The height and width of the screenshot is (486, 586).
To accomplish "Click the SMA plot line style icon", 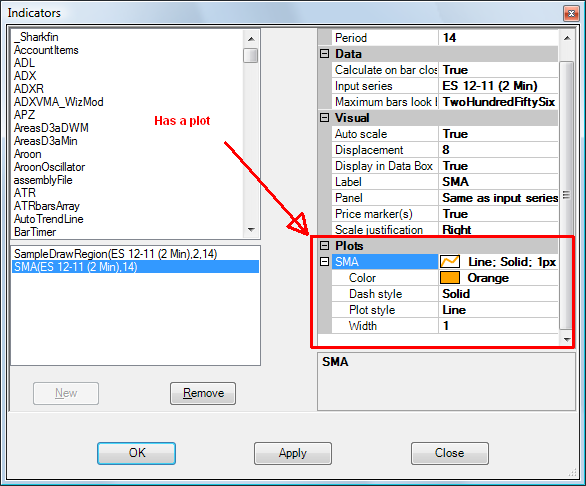I will (x=450, y=262).
